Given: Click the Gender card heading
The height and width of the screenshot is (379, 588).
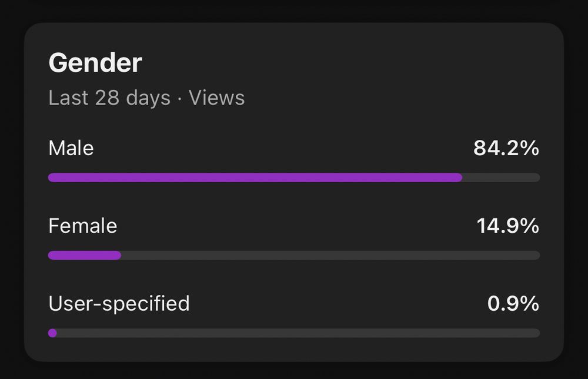Looking at the screenshot, I should [95, 63].
